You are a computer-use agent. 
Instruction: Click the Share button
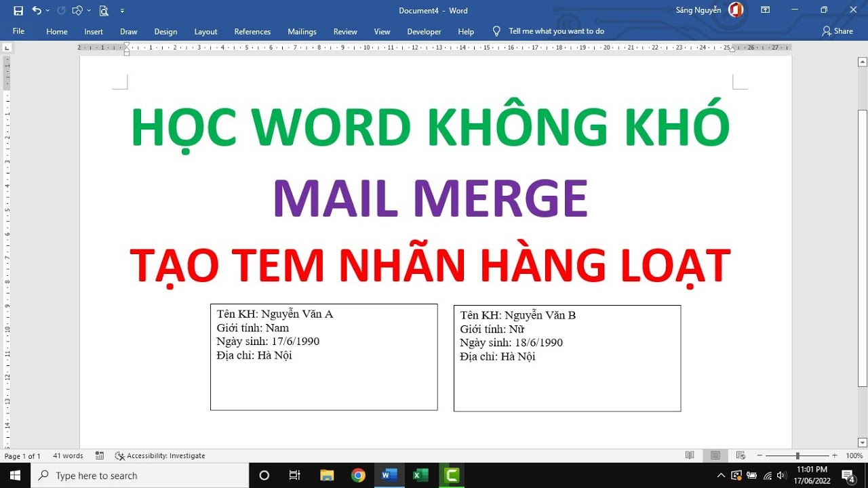tap(837, 31)
